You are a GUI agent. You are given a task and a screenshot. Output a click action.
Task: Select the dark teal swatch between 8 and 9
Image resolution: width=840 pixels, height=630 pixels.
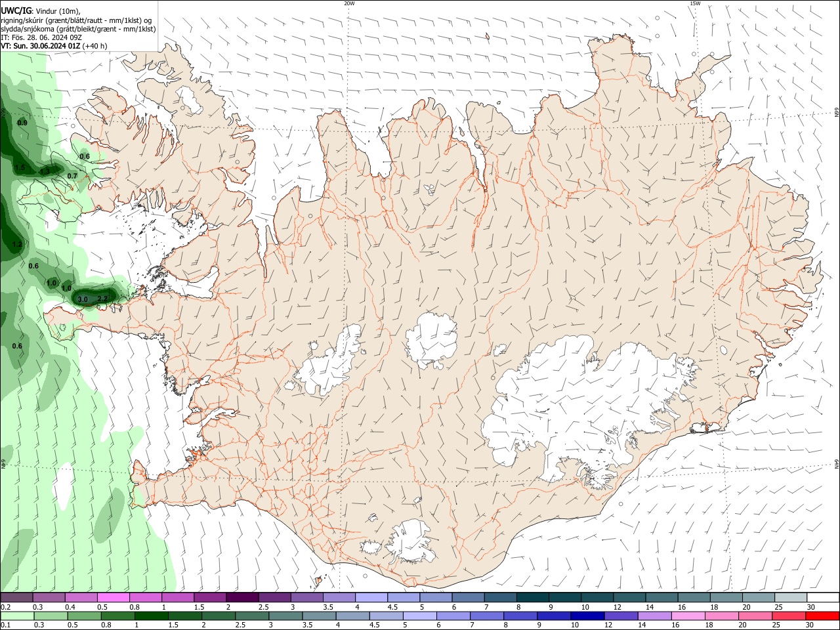tap(532, 597)
